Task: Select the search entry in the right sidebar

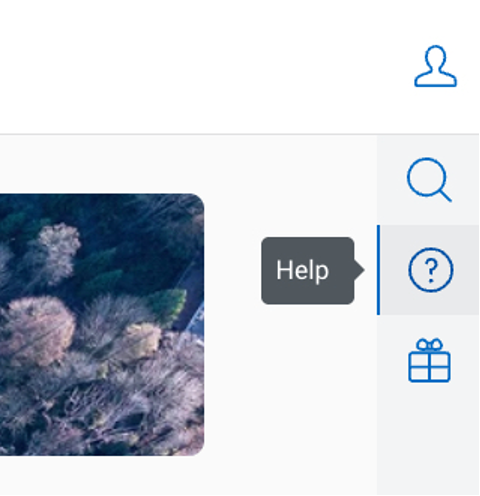Action: pyautogui.click(x=428, y=180)
